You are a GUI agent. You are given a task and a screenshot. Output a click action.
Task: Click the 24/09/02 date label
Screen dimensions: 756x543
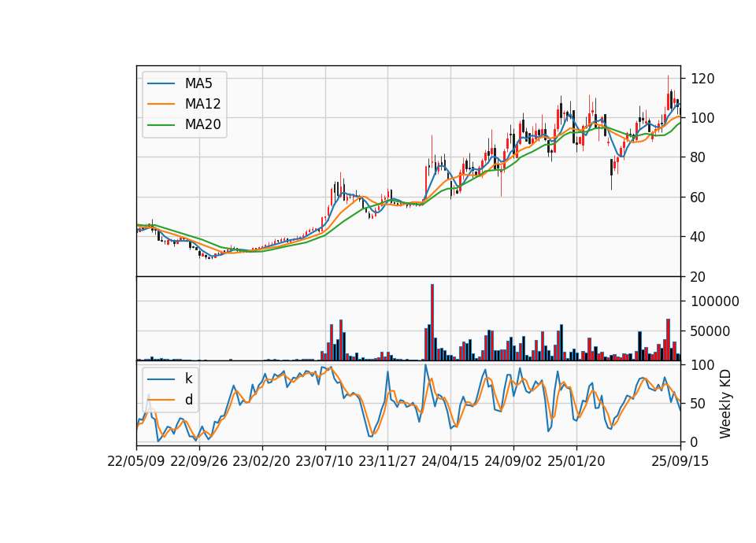(513, 462)
